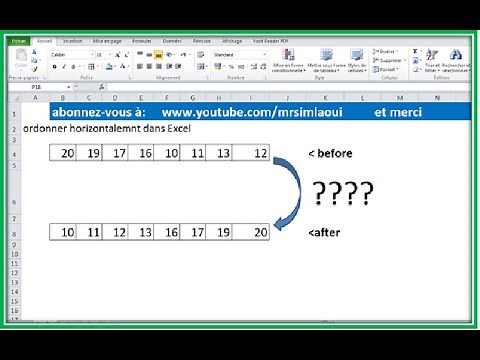Select the column A header

coord(35,98)
